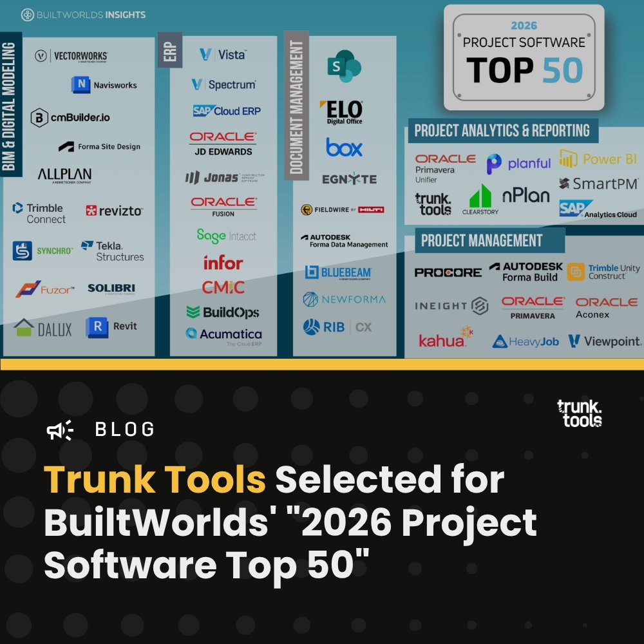Click the BuiltWorlds Insights logo
The width and height of the screenshot is (644, 644).
tap(83, 15)
